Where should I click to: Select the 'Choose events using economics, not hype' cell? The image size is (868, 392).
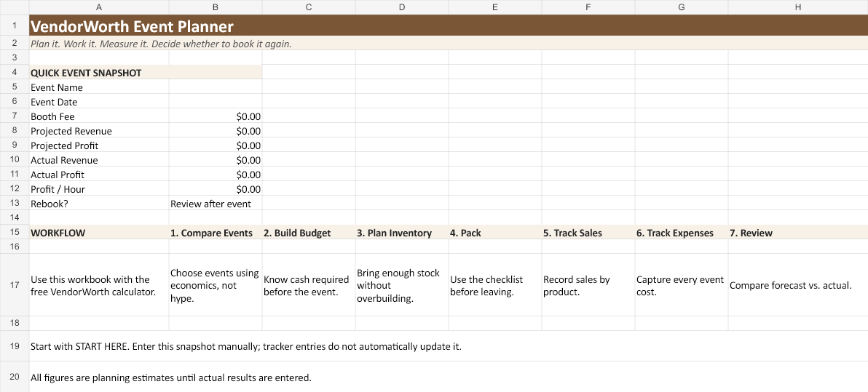(216, 285)
